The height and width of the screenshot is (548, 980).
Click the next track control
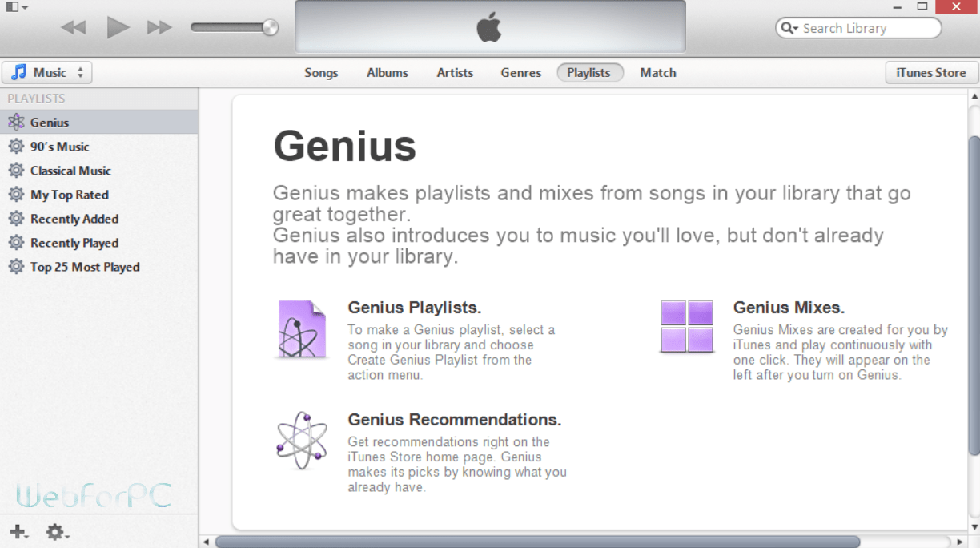[159, 26]
